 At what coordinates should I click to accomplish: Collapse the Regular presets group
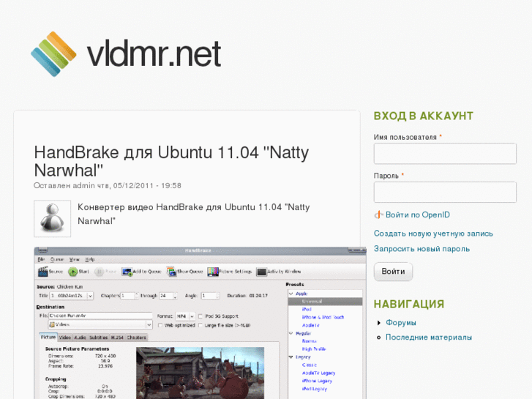pos(291,333)
